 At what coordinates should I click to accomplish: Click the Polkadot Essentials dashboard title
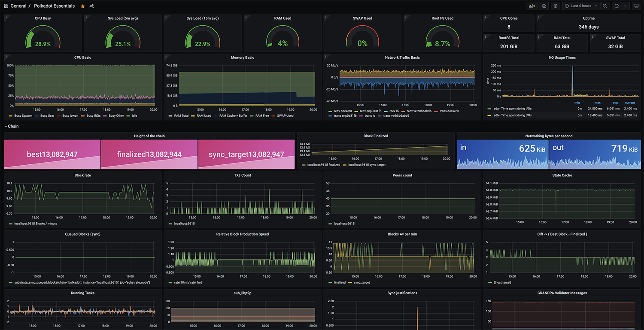pos(55,6)
